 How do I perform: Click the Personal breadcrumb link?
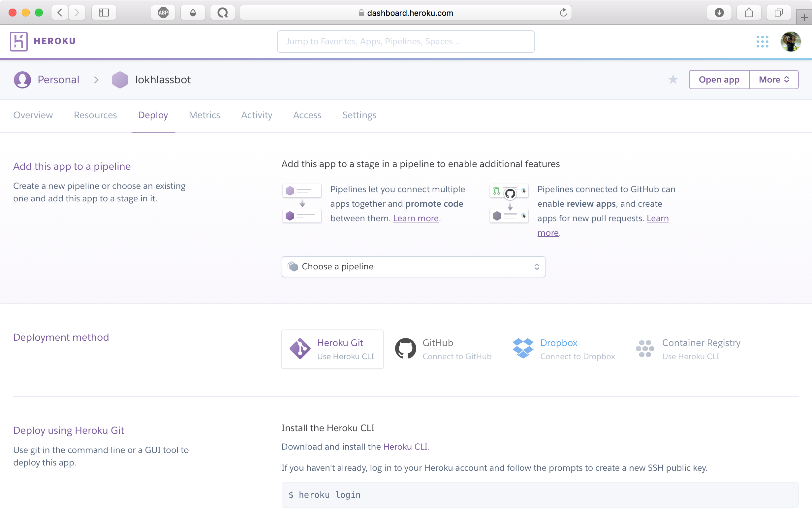pos(58,80)
